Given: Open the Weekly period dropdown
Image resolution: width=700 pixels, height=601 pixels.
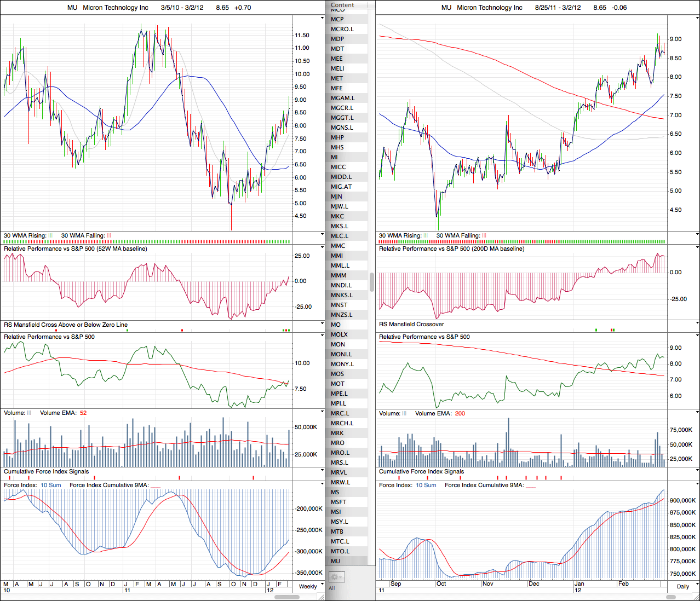Looking at the screenshot, I should 308,586.
